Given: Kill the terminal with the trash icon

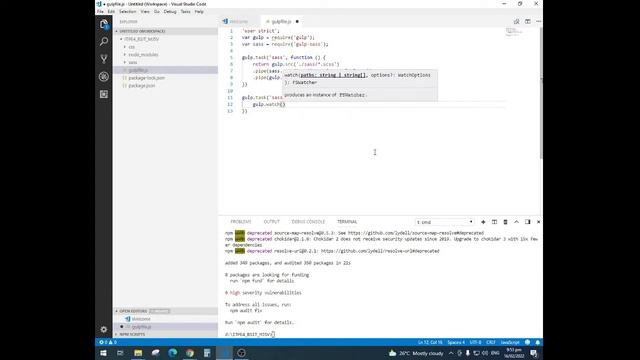Looking at the screenshot, I should pyautogui.click(x=505, y=222).
